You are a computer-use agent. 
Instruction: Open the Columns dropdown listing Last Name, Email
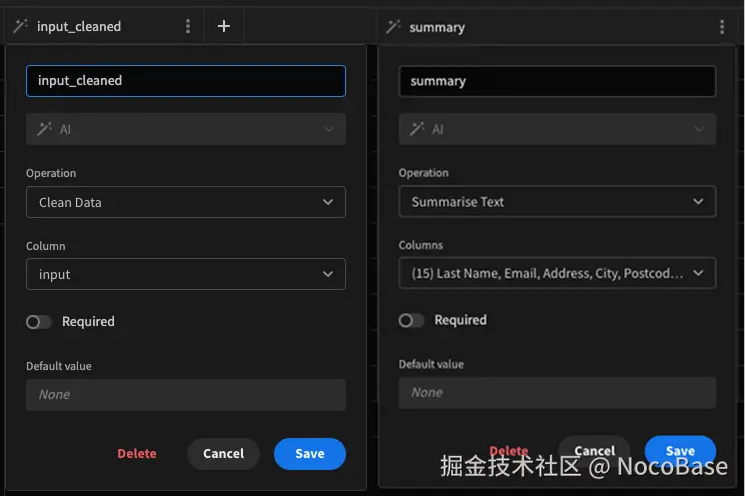click(557, 273)
